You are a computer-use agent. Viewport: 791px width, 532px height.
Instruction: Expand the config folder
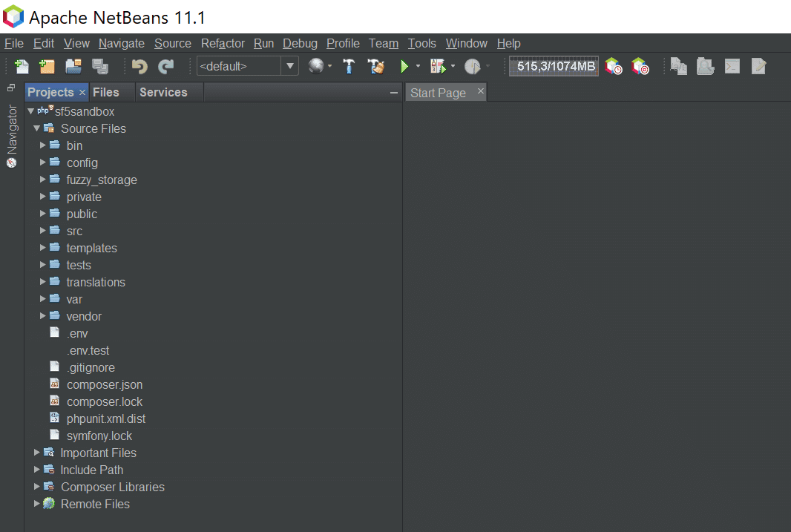click(x=43, y=162)
